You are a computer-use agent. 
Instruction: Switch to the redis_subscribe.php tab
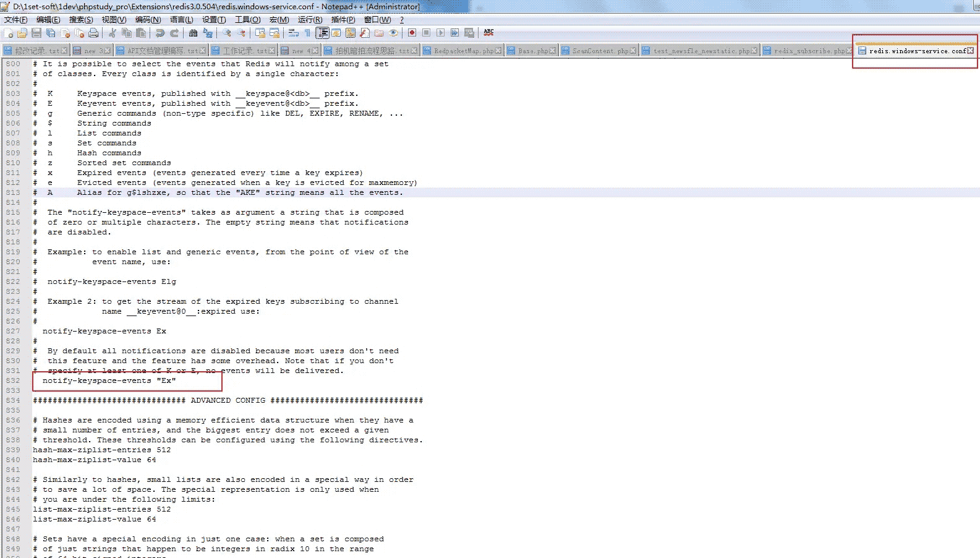coord(808,51)
